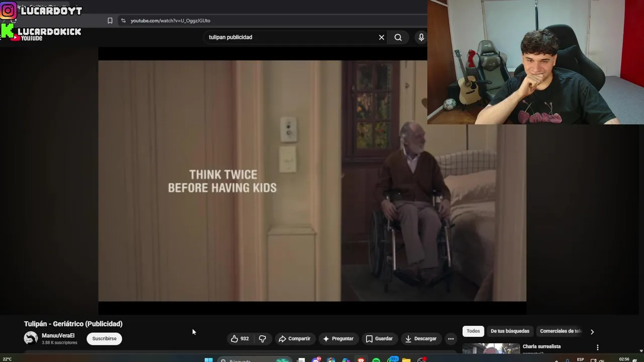Screen dimensions: 644x362
Task: Open the ManuuVeraEl channel name link
Action: (x=58, y=335)
